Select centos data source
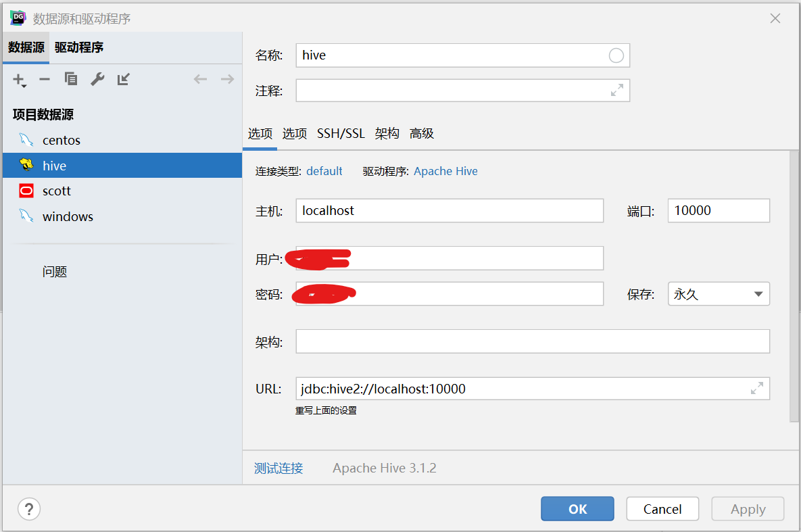The width and height of the screenshot is (801, 532). (122, 140)
